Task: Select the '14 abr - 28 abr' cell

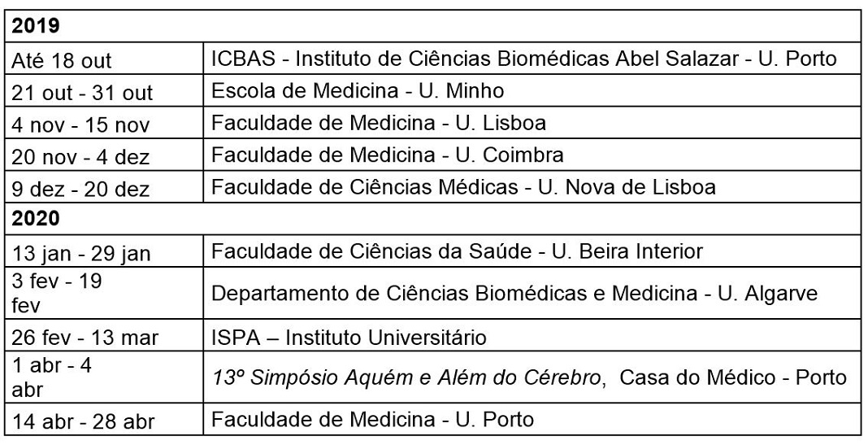Action: 103,420
